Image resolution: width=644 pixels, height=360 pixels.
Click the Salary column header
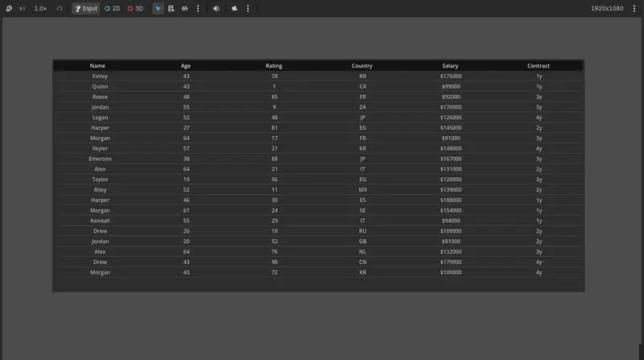(450, 66)
